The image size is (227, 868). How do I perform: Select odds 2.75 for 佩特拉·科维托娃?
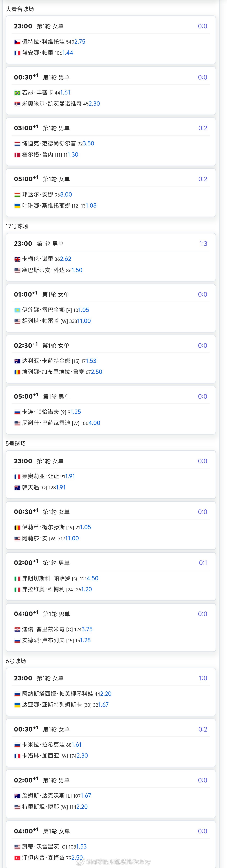[x=80, y=42]
